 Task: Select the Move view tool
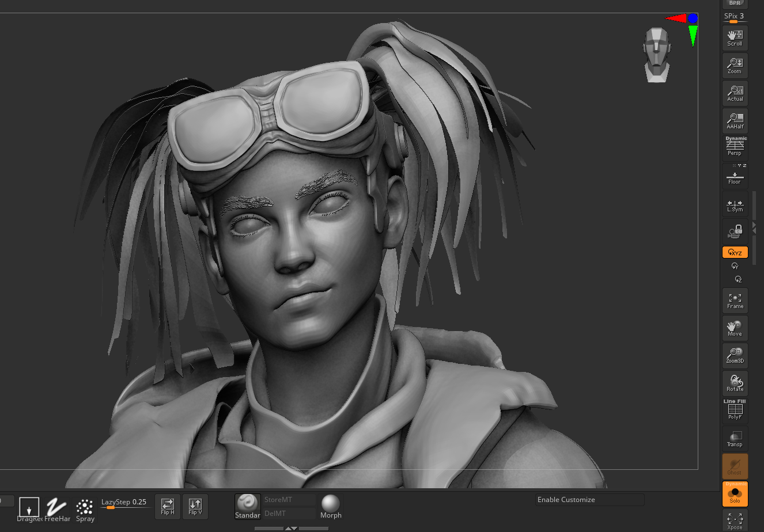click(735, 328)
